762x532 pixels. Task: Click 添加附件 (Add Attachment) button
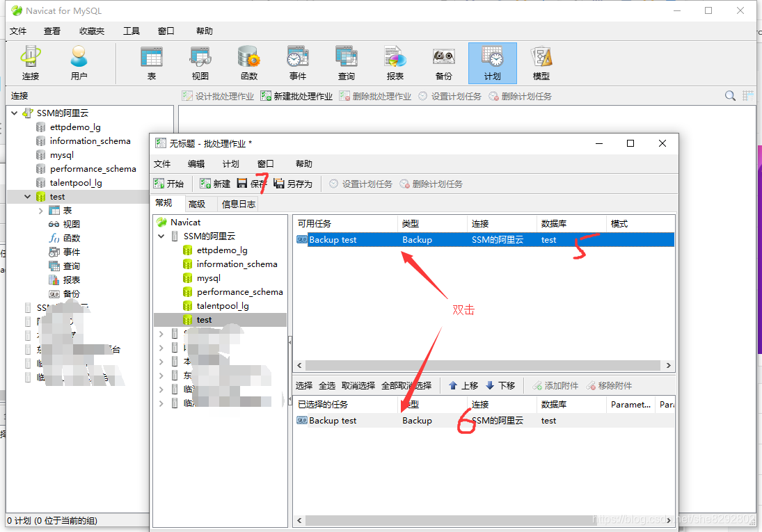[555, 385]
